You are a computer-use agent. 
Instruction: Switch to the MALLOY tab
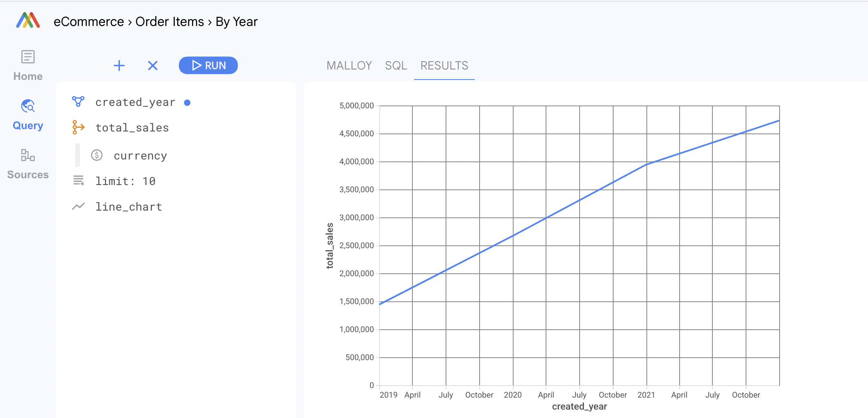click(349, 66)
